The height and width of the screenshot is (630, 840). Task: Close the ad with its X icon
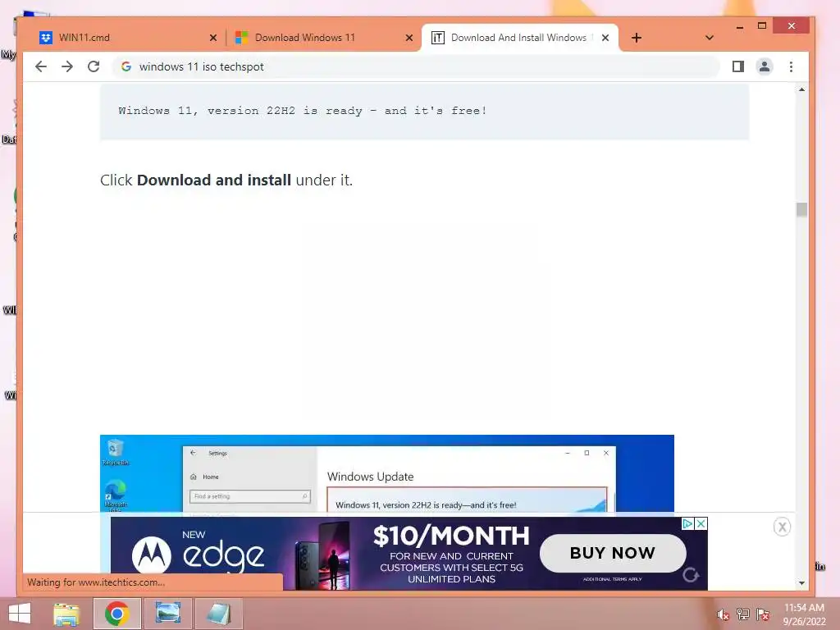[x=701, y=523]
